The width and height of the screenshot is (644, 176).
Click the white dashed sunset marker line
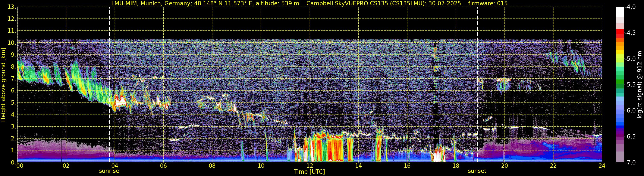(477, 85)
